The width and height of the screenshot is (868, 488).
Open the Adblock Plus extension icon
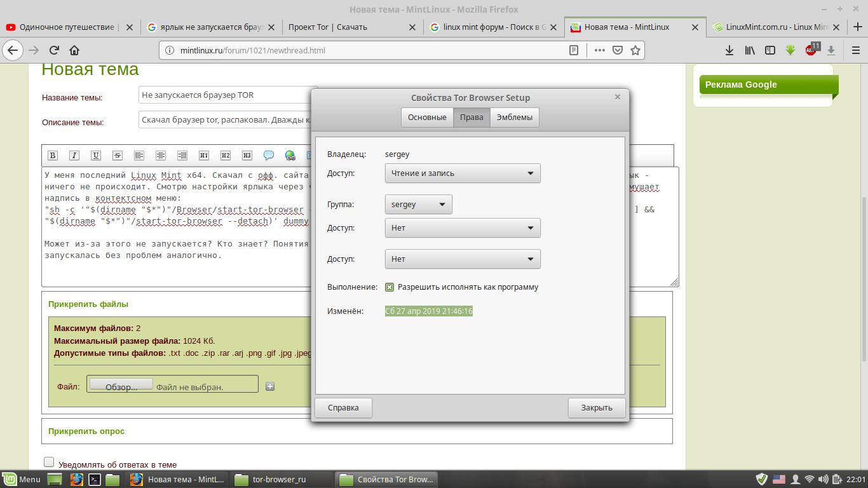coord(811,50)
